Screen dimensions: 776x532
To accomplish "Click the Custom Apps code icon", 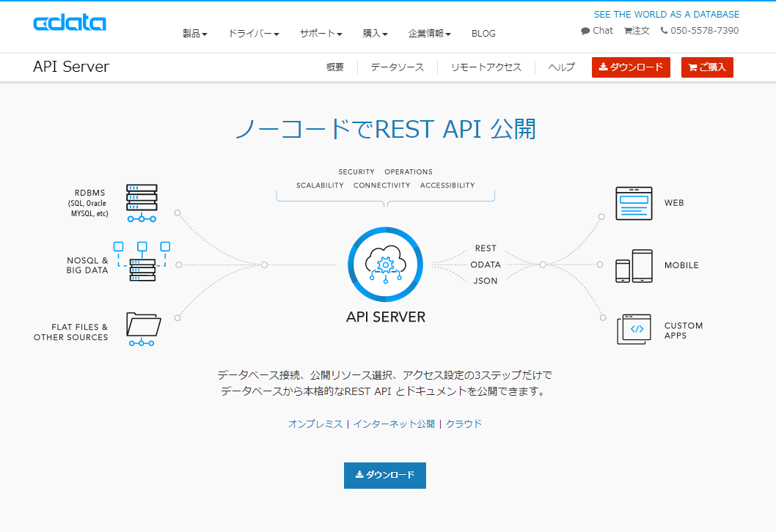I will 634,329.
